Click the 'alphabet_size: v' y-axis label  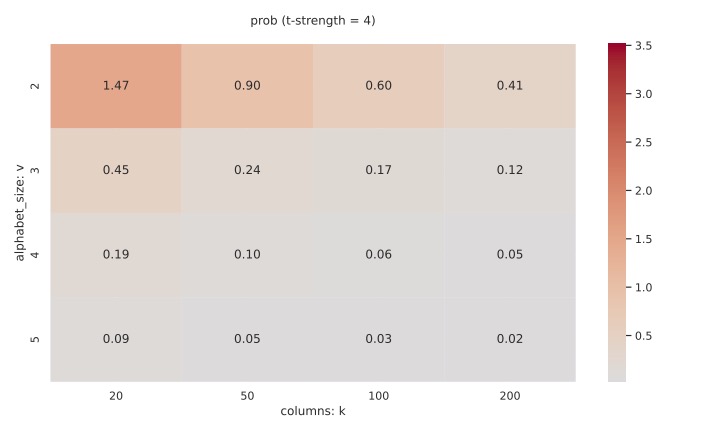19,213
